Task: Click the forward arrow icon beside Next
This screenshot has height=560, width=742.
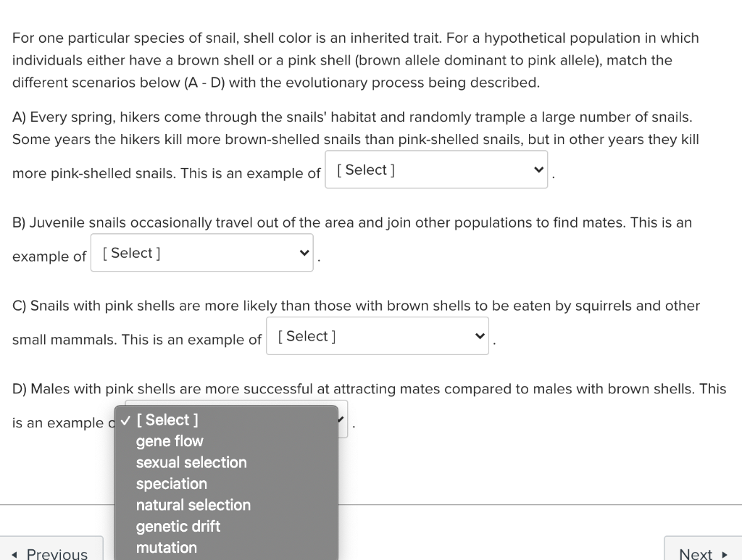Action: pos(725,553)
